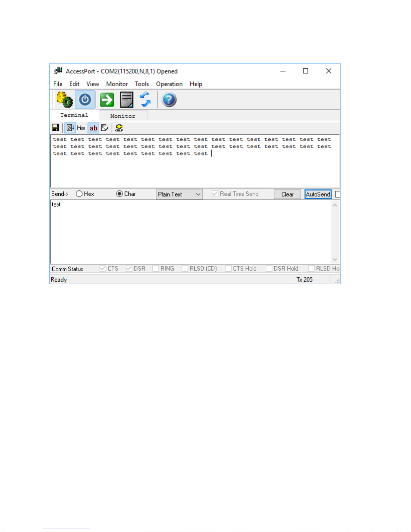Switch terminal display to ab text mode
Screen dimensions: 411x532
click(x=93, y=128)
